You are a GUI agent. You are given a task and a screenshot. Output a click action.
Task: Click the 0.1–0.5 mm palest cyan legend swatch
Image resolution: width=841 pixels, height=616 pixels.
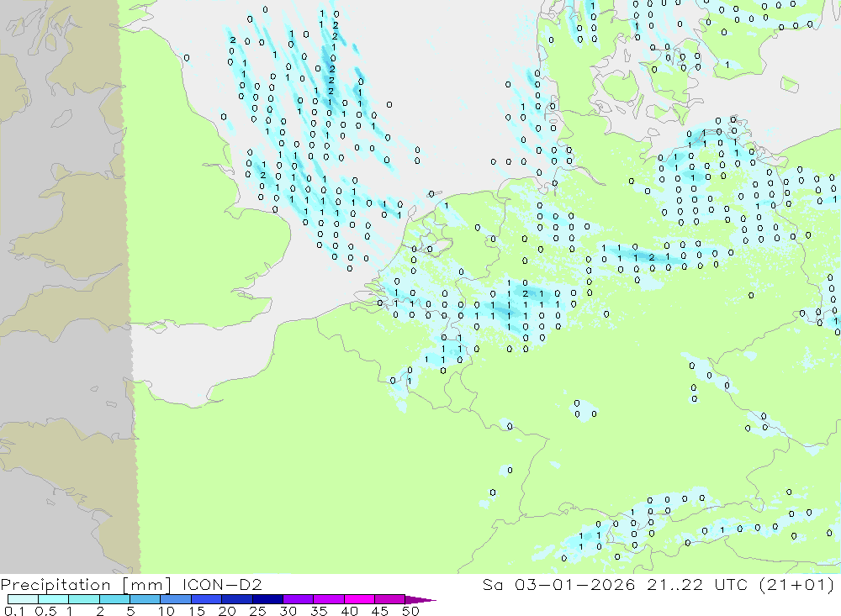tap(23, 599)
